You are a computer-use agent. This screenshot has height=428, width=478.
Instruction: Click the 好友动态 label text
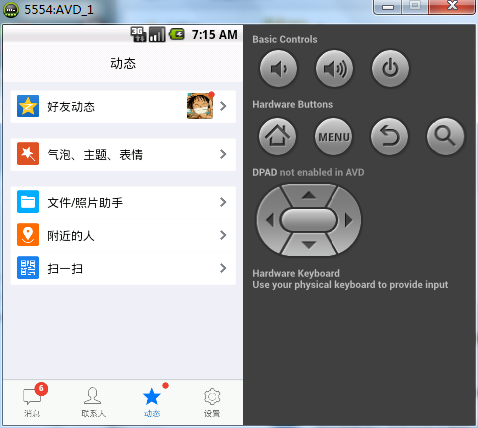tap(71, 107)
